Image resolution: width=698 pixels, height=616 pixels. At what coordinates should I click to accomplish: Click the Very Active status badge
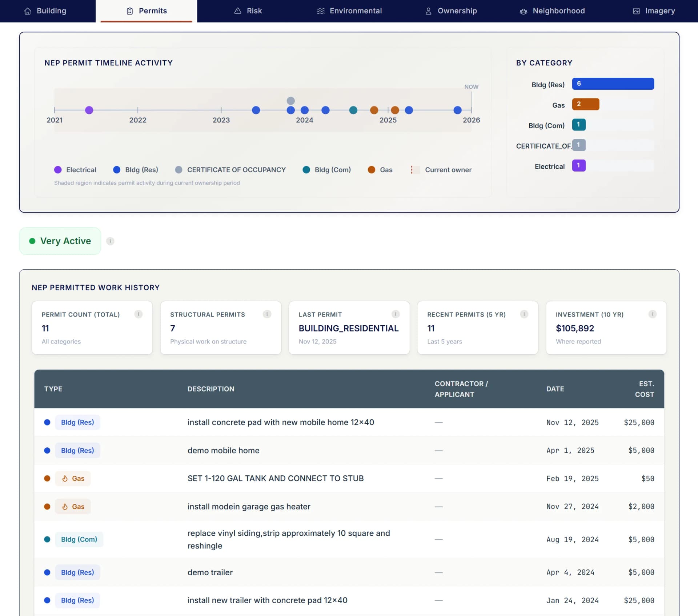click(x=60, y=241)
